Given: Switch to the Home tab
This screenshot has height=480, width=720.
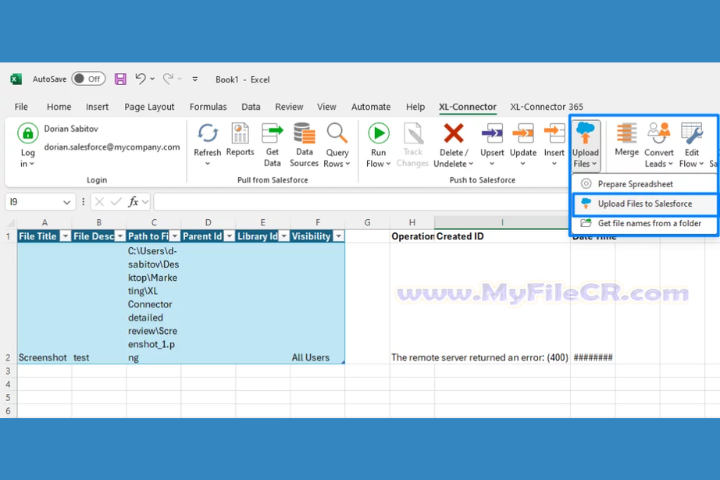Looking at the screenshot, I should tap(59, 107).
